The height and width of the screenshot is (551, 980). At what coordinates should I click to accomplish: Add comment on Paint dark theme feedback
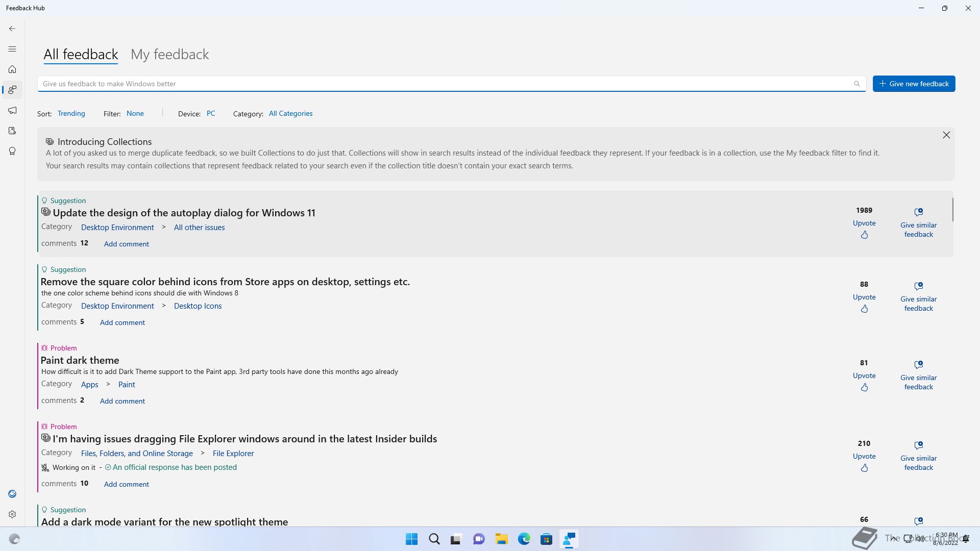pos(122,401)
